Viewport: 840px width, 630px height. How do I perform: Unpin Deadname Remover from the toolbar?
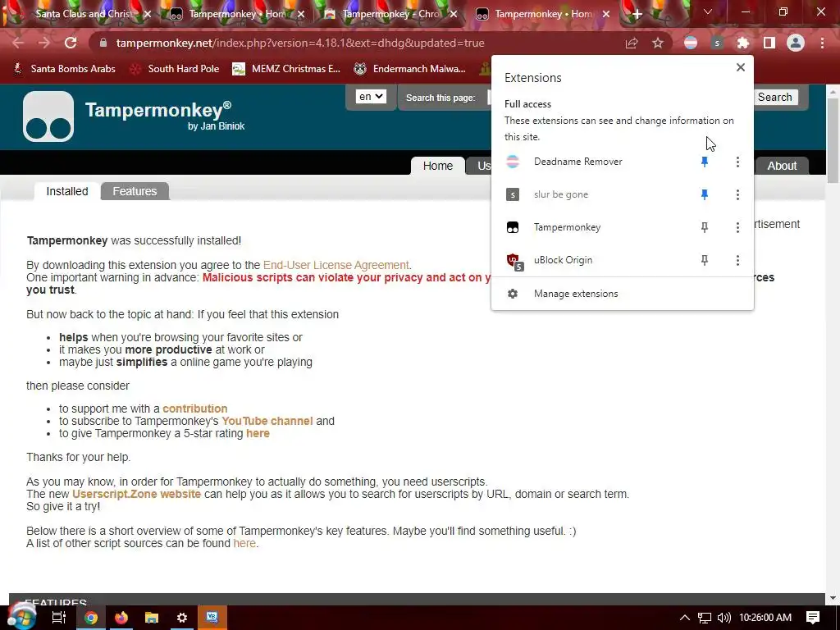pyautogui.click(x=705, y=162)
